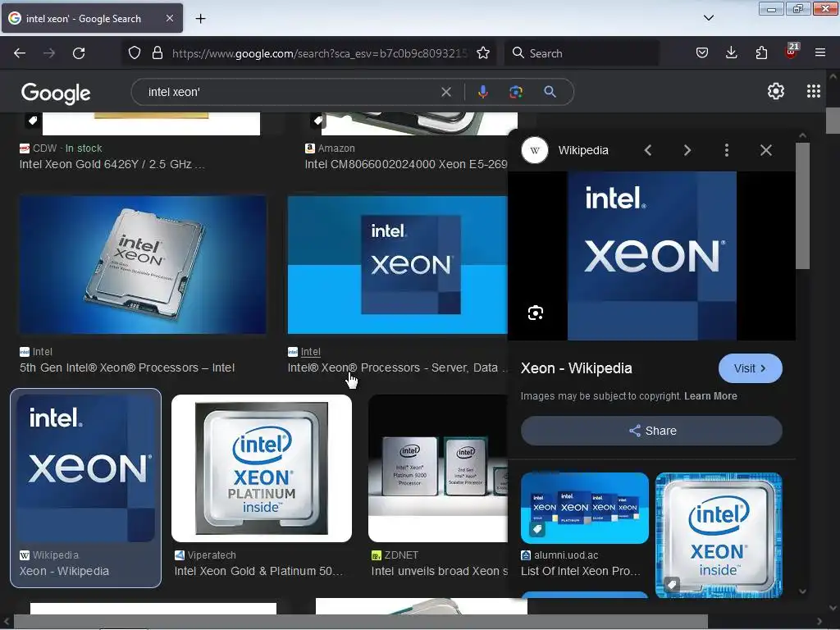Open Save to Pocket icon
840x630 pixels.
(x=702, y=53)
